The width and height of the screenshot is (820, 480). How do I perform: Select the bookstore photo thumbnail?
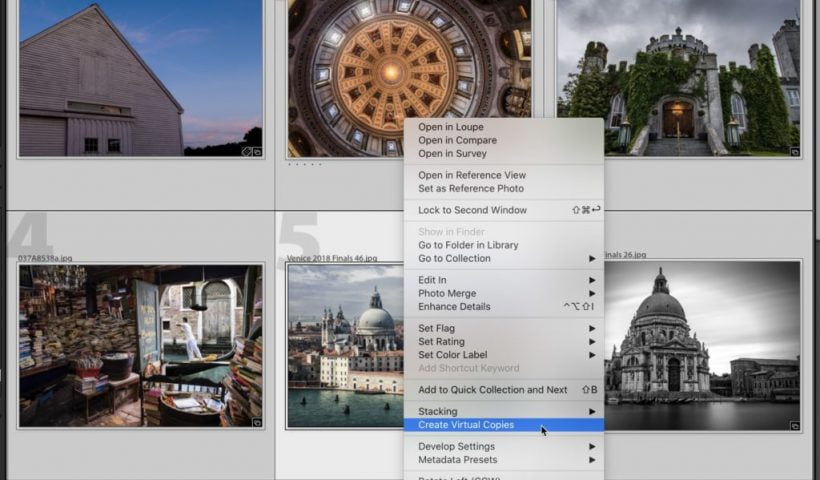[140, 345]
